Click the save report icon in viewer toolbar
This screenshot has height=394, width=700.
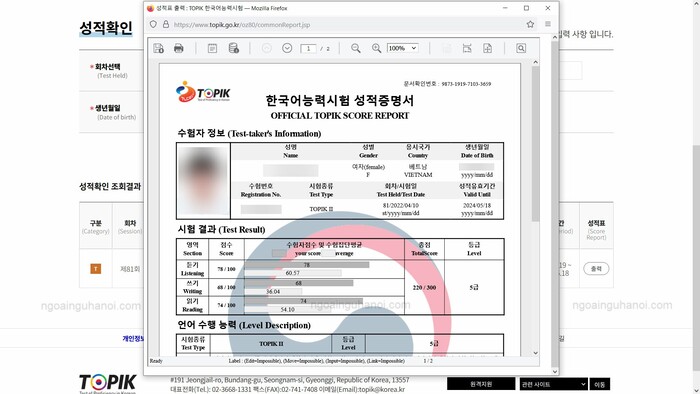point(158,48)
